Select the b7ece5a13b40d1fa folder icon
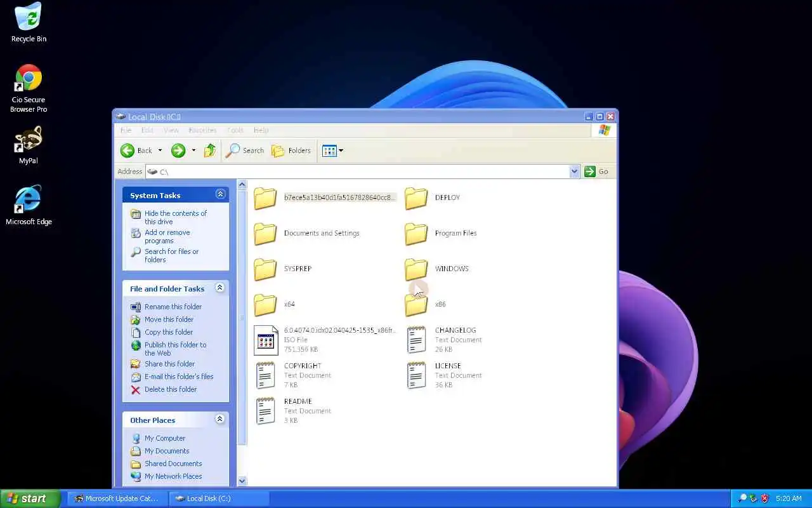 point(265,198)
